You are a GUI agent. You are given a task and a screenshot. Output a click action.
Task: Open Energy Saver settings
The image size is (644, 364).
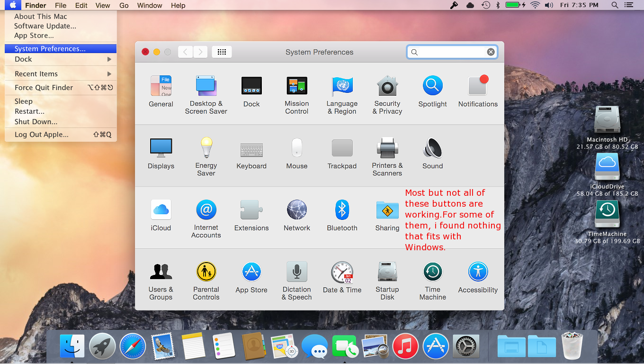tap(206, 156)
